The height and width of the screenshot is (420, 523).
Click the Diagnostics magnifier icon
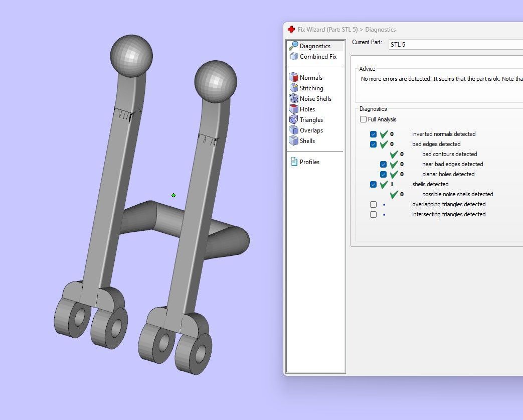coord(293,46)
